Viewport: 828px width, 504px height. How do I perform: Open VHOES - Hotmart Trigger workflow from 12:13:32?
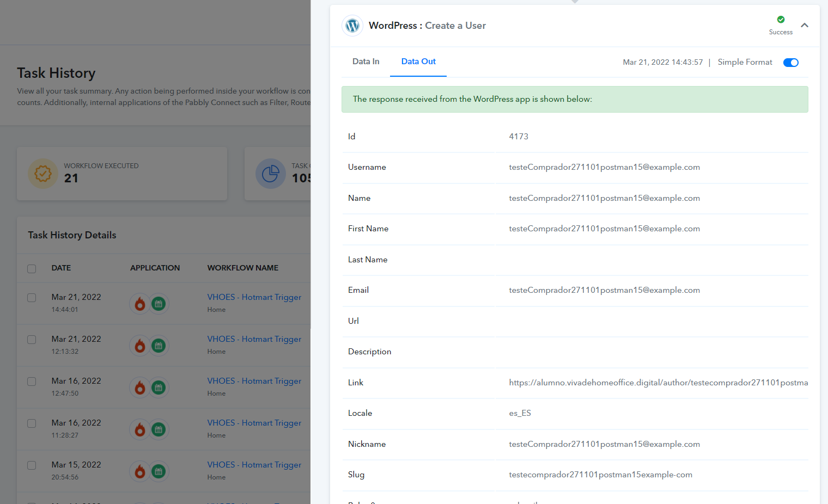(x=254, y=339)
